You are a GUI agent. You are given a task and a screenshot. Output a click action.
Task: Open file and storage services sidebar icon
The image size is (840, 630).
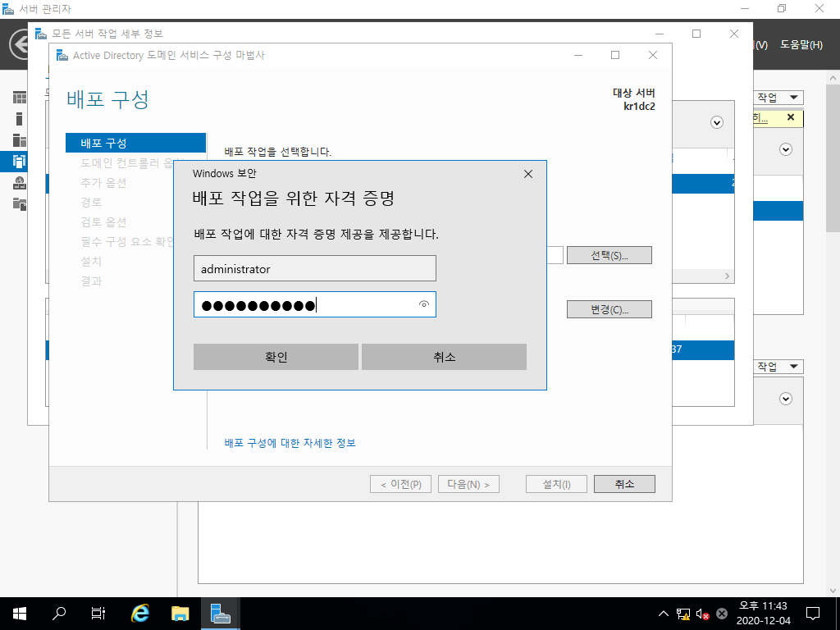click(x=20, y=204)
